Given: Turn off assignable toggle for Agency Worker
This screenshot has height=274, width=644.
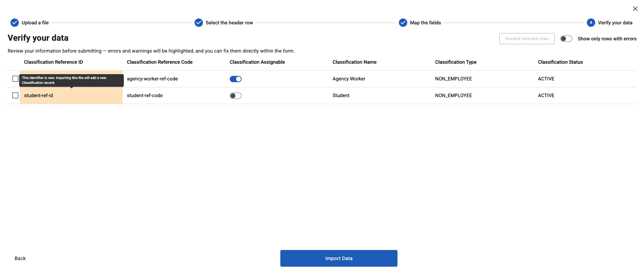Looking at the screenshot, I should pyautogui.click(x=236, y=79).
